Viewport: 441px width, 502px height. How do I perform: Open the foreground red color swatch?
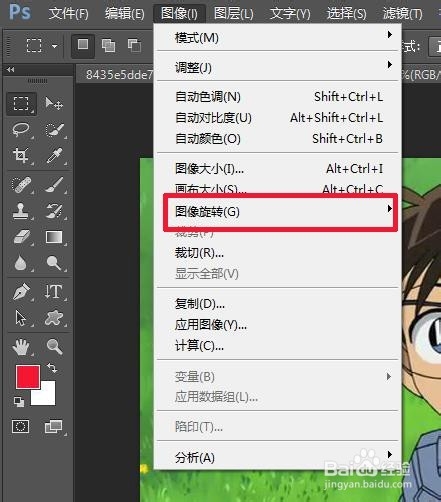[28, 377]
